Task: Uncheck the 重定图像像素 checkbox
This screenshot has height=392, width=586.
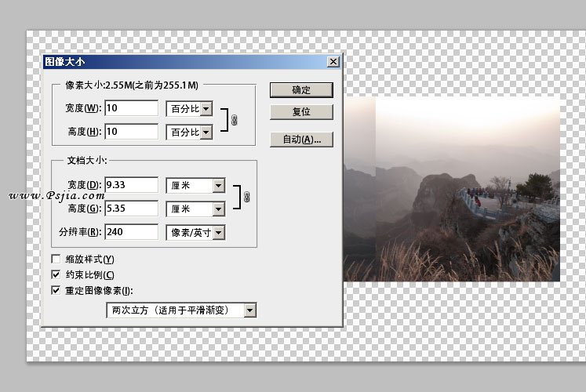Action: pyautogui.click(x=56, y=290)
